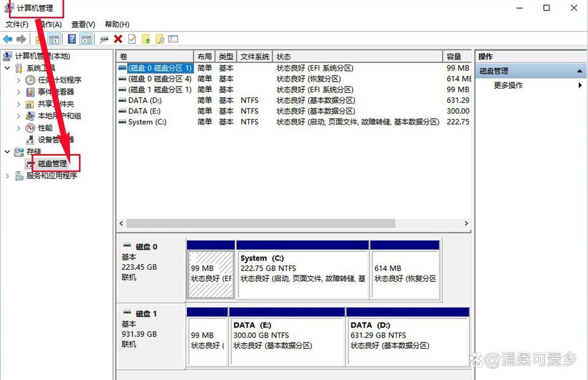The width and height of the screenshot is (588, 380).
Task: Collapse the 磁盘管理 section in the 操作 panel
Action: click(x=579, y=70)
